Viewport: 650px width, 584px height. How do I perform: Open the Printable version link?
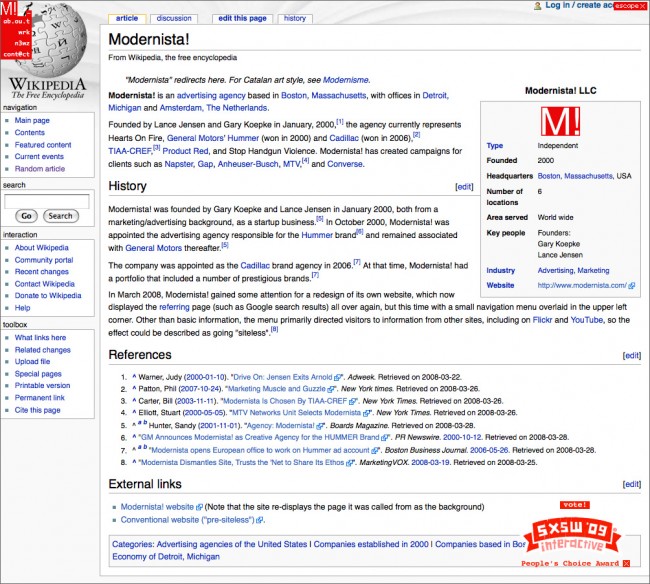42,385
